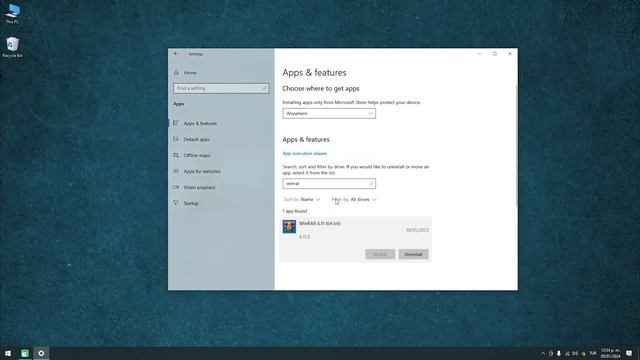
Task: Click the magnifier in Find a setting
Action: [264, 88]
